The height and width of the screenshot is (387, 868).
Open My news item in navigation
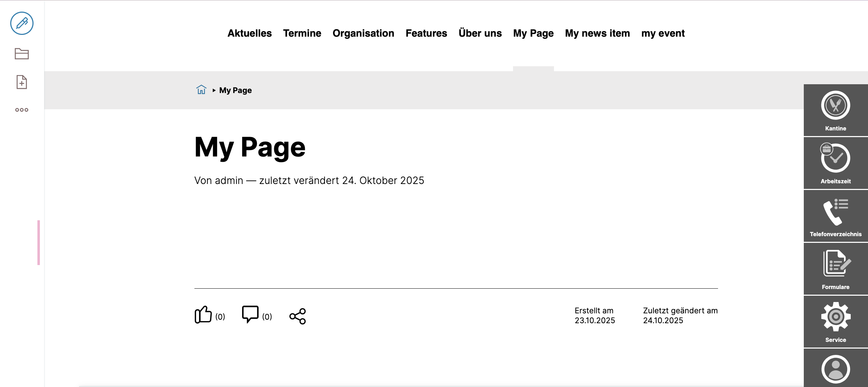pyautogui.click(x=597, y=33)
